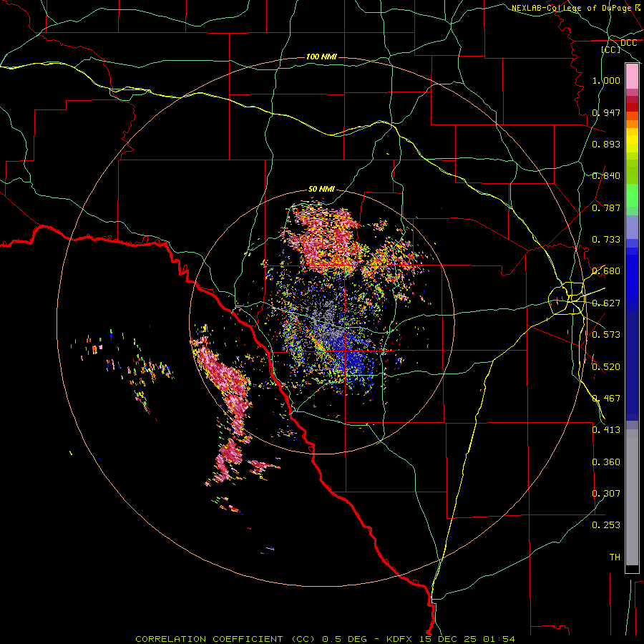The height and width of the screenshot is (644, 644).
Task: Click the 50 NMI range ring label
Action: pyautogui.click(x=321, y=189)
